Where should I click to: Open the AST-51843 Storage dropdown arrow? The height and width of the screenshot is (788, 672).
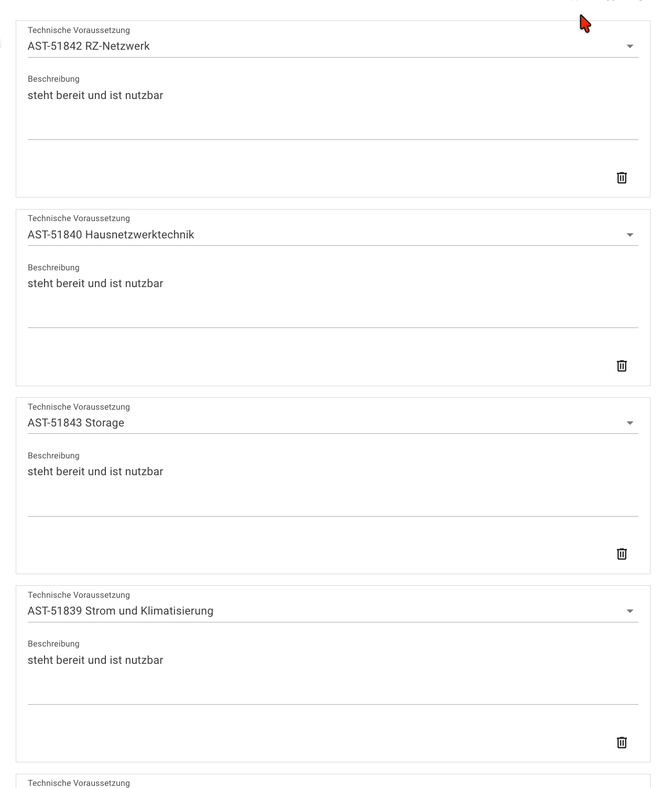(630, 423)
